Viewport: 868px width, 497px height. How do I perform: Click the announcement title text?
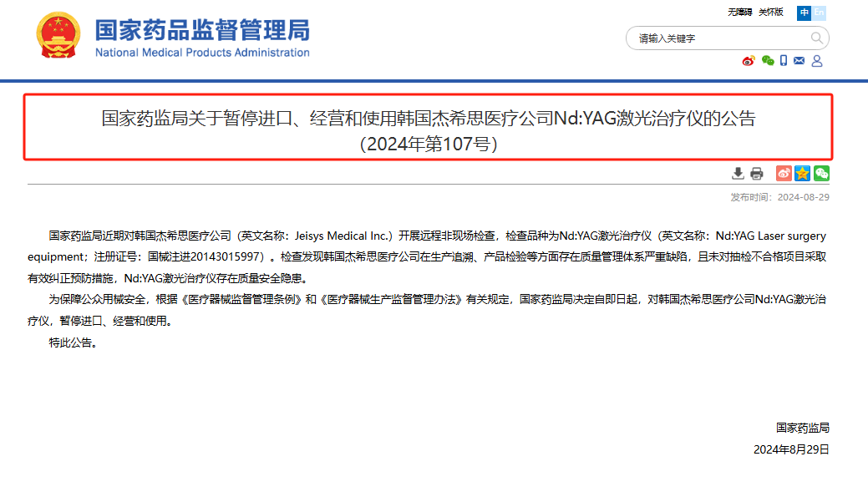pyautogui.click(x=429, y=118)
